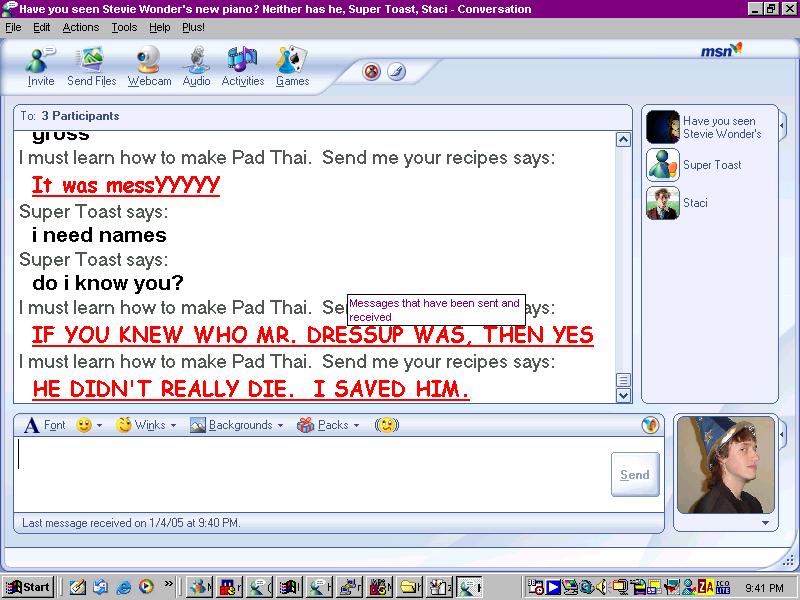Open Send Files from the toolbar
This screenshot has width=800, height=600.
[x=91, y=66]
